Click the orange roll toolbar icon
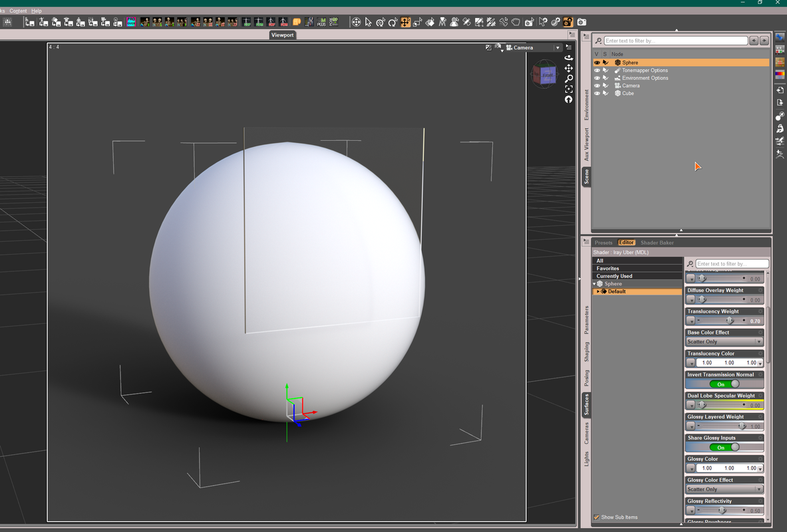Image resolution: width=787 pixels, height=532 pixels. pyautogui.click(x=297, y=22)
